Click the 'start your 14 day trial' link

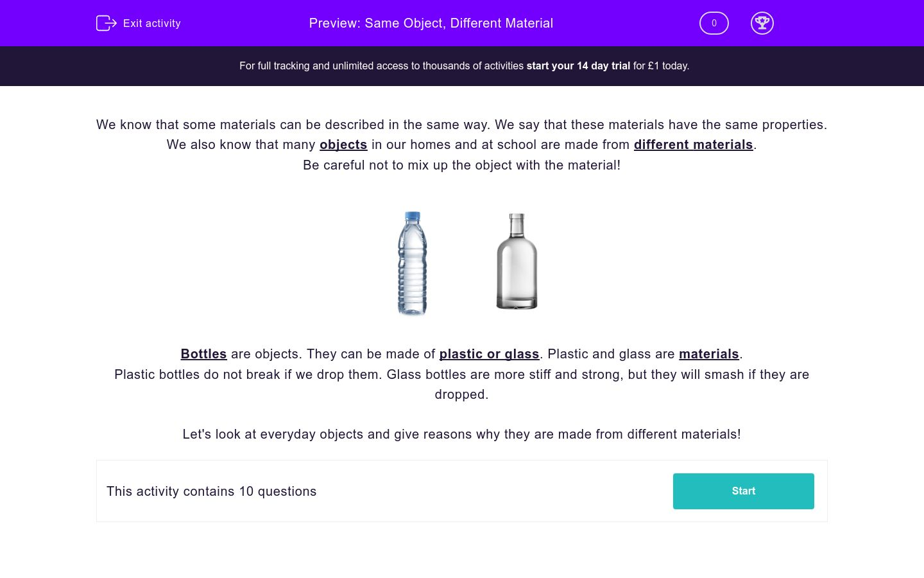[577, 66]
